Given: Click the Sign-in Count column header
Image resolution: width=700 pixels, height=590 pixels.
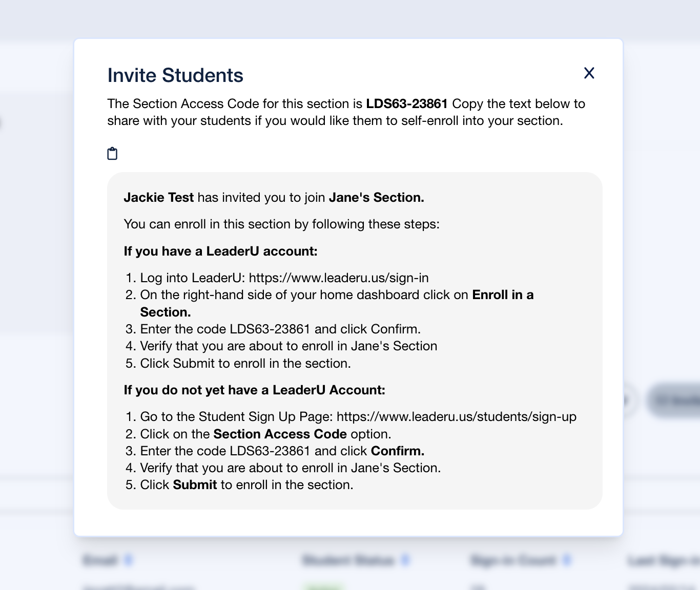Looking at the screenshot, I should point(513,560).
